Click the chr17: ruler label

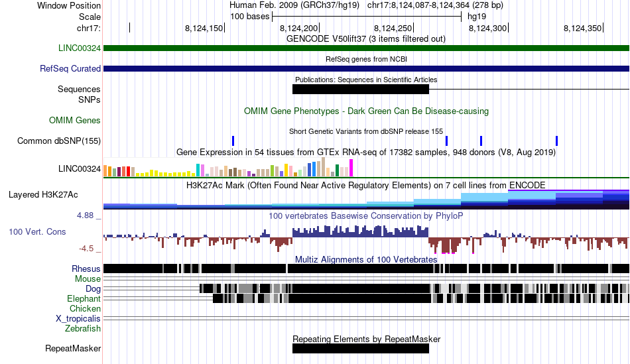click(88, 28)
